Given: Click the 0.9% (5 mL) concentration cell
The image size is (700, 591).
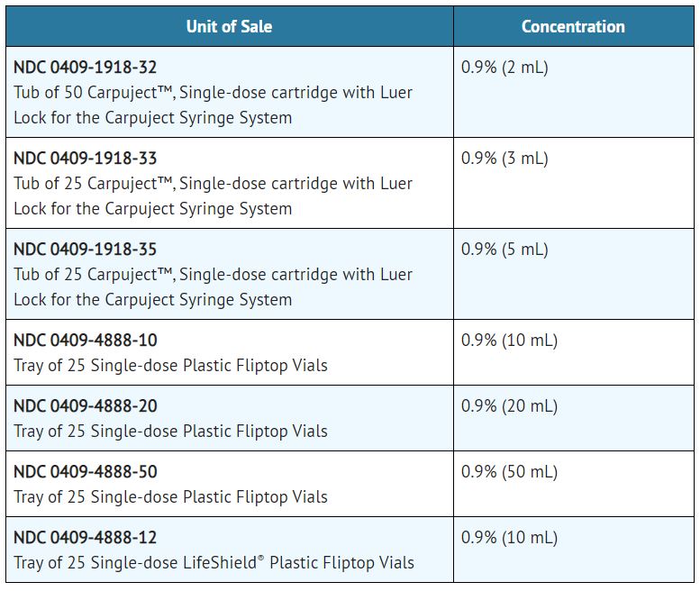Looking at the screenshot, I should [x=505, y=250].
